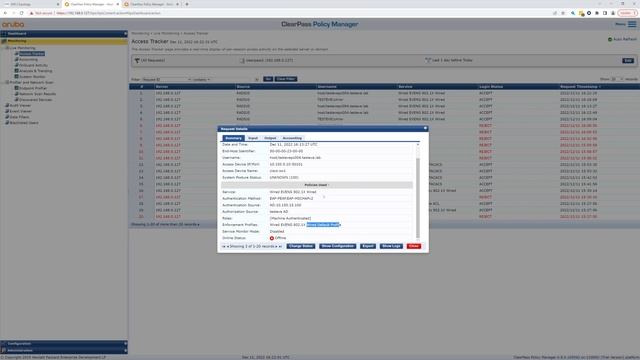Go to last record in dialog pager
The width and height of the screenshot is (640, 360).
tap(280, 246)
